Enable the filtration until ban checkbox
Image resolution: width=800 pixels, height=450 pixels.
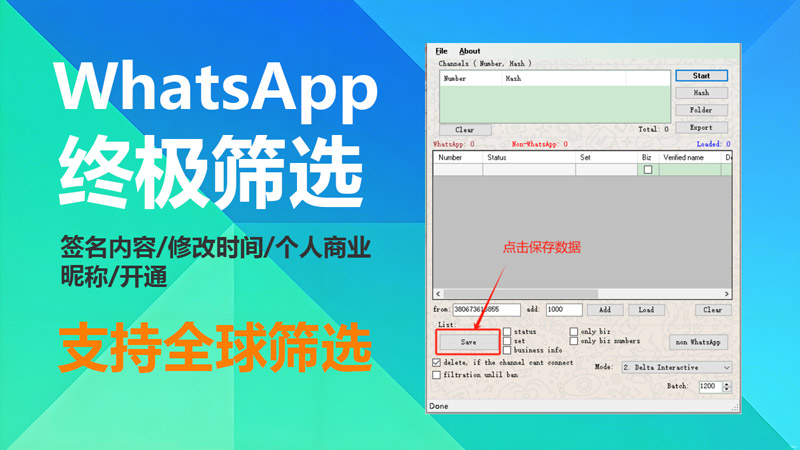point(437,375)
